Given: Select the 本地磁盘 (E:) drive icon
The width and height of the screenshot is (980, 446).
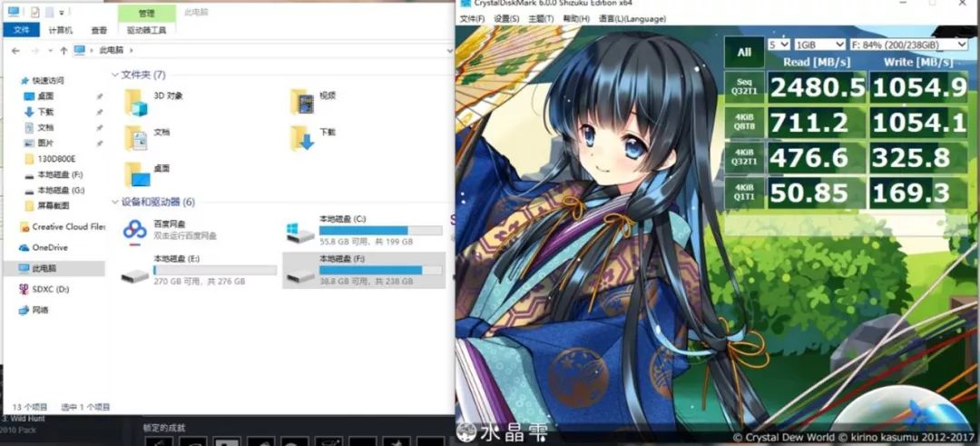Looking at the screenshot, I should 135,274.
